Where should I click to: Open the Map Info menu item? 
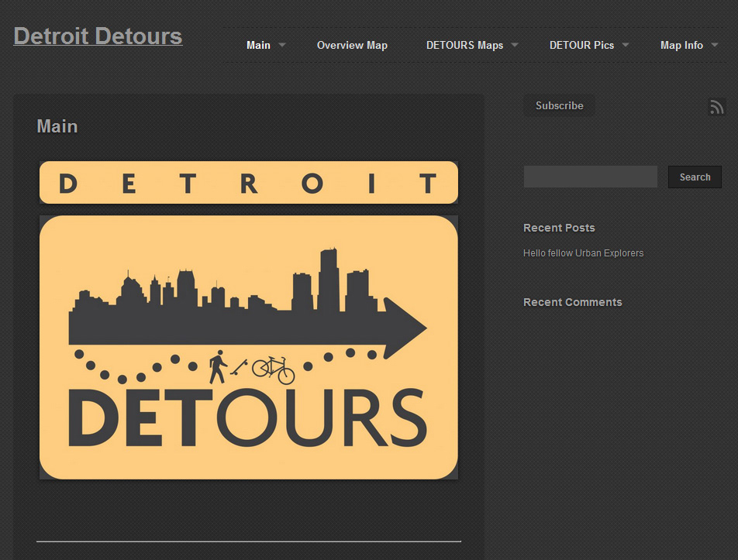(681, 45)
